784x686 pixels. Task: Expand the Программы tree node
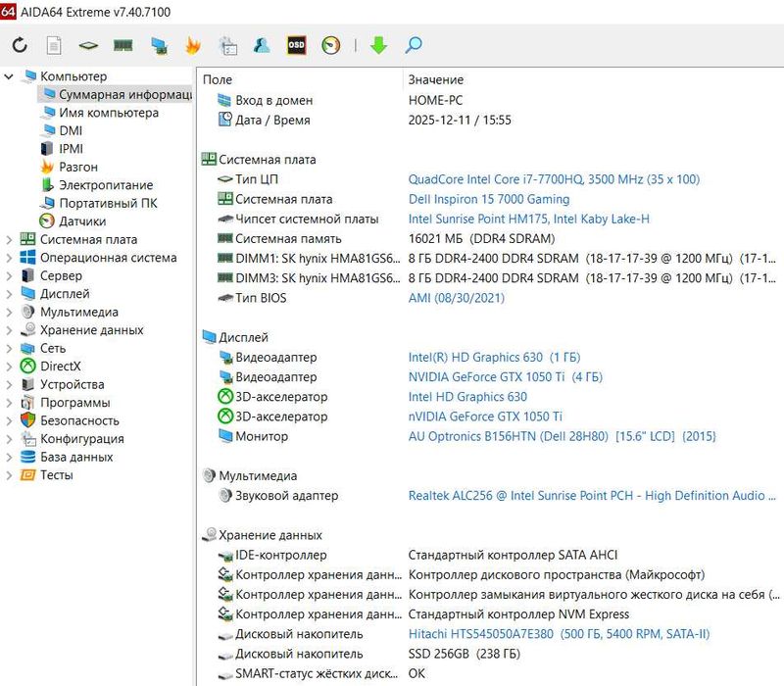pyautogui.click(x=9, y=403)
